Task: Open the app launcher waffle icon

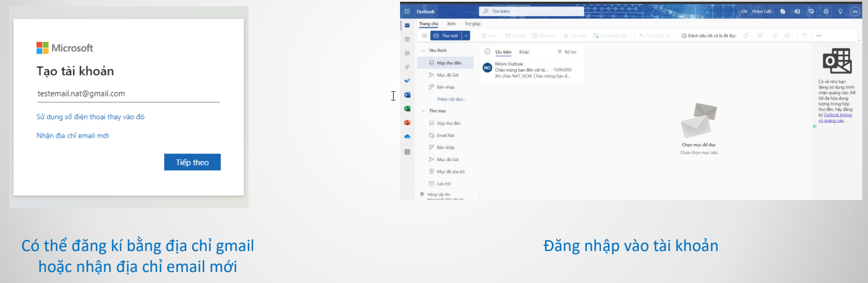Action: (407, 12)
